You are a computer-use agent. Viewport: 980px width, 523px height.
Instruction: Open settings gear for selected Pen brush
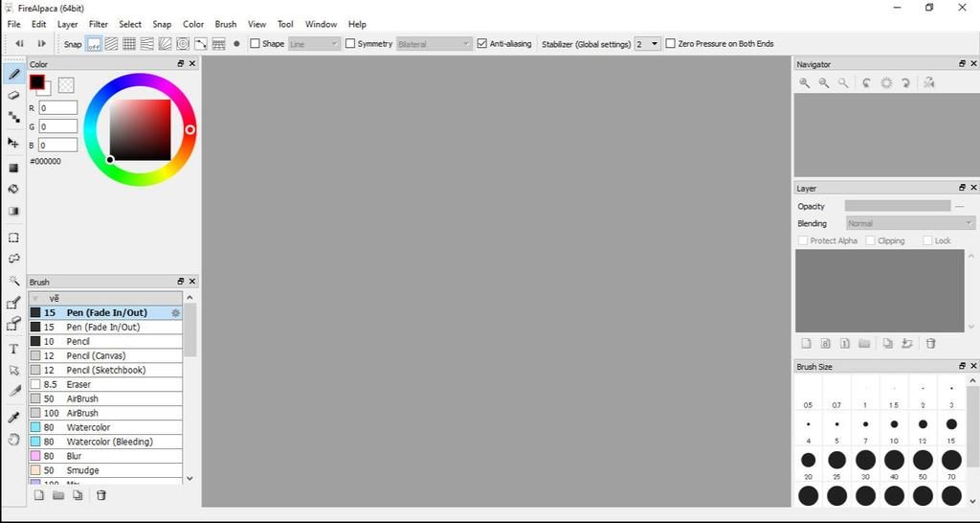click(176, 313)
